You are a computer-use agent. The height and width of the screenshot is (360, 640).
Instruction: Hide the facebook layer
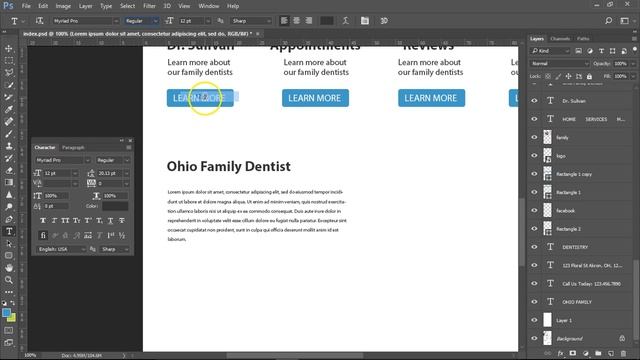coord(534,211)
